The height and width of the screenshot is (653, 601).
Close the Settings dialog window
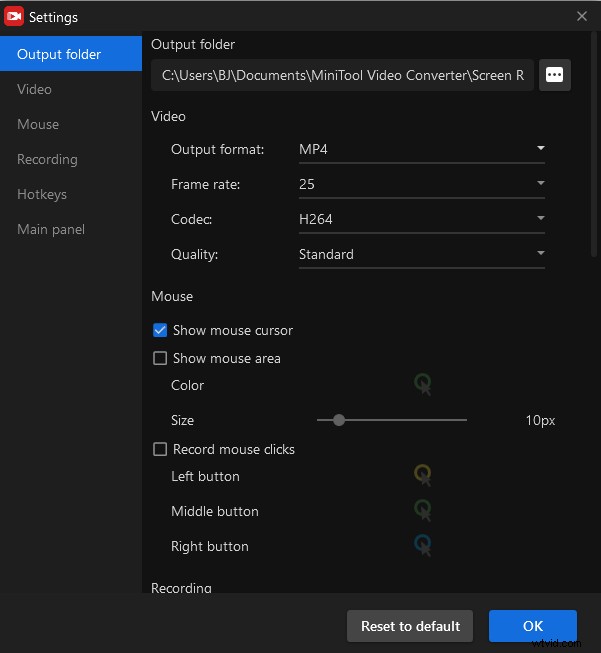(582, 16)
